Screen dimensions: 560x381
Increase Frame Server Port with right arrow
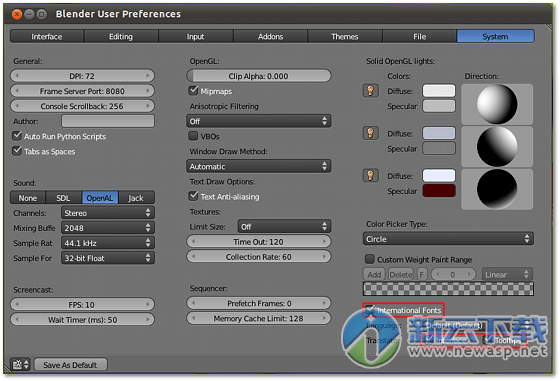(x=148, y=91)
